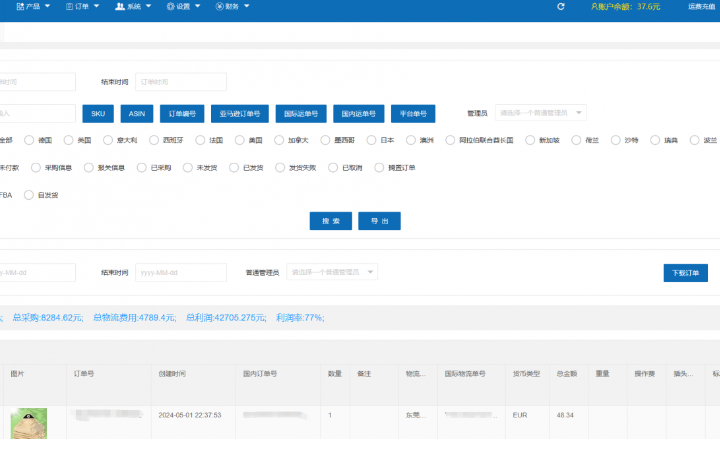Select the 加拿大 radio button
The width and height of the screenshot is (720, 450).
click(x=279, y=140)
